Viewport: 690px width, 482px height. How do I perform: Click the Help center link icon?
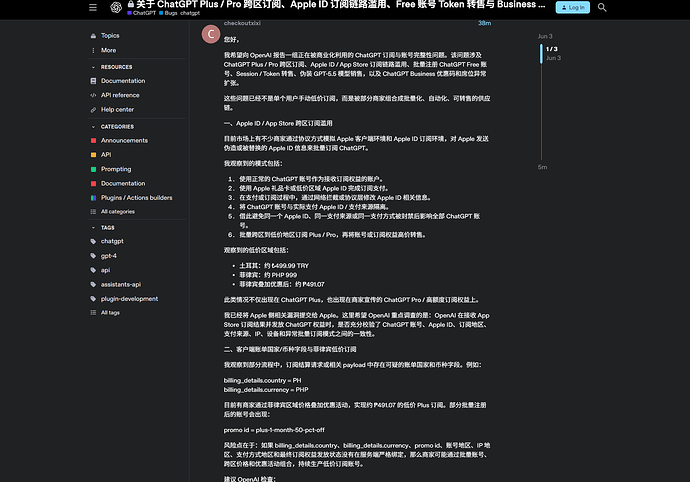(93, 110)
